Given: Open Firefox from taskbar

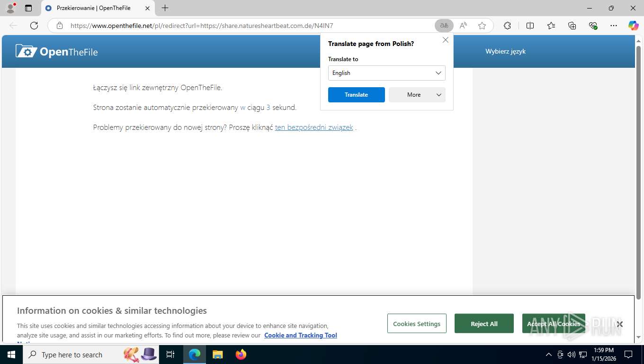Looking at the screenshot, I should [241, 355].
